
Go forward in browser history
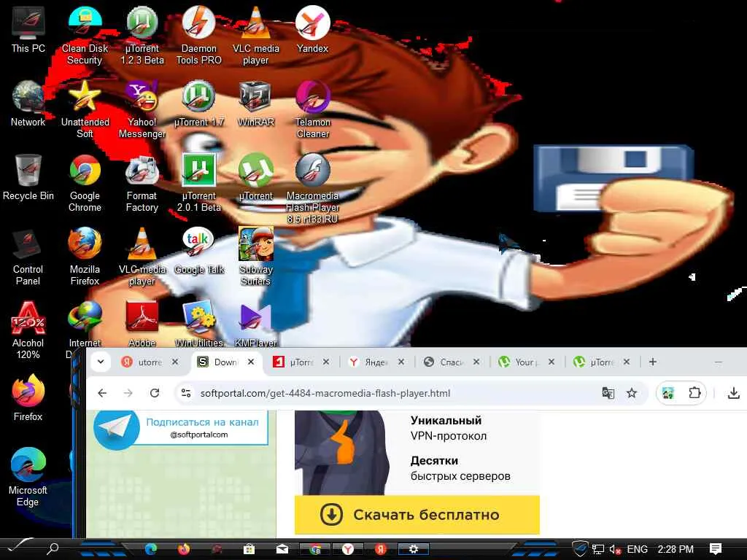(x=128, y=393)
